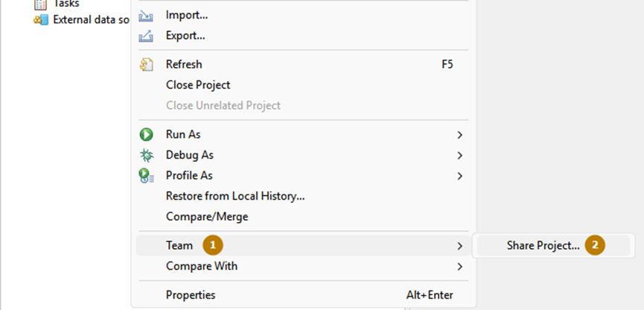Image resolution: width=644 pixels, height=310 pixels.
Task: Choose Compare/Merge option
Action: tap(207, 217)
